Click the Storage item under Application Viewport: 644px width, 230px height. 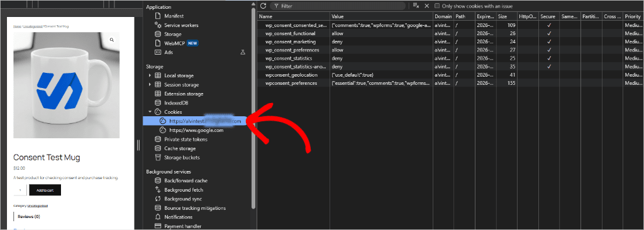172,34
